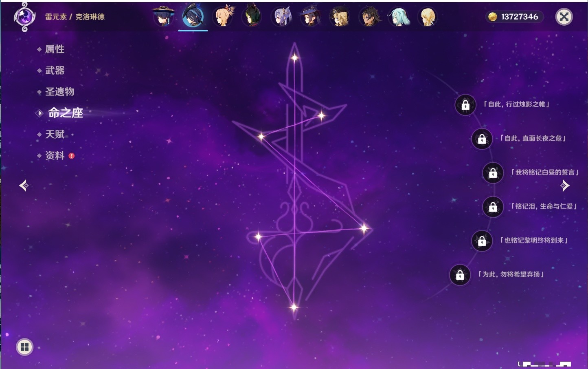Go to previous character with left arrow

[24, 186]
